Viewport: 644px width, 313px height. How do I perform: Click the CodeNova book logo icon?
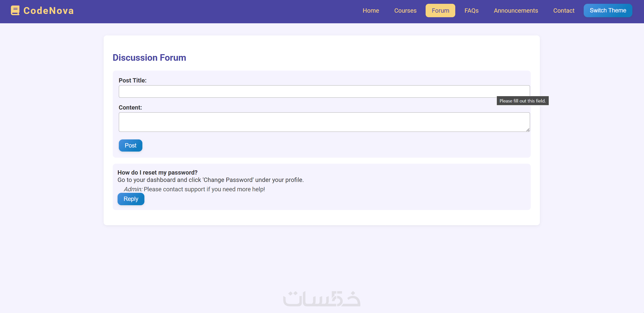click(x=15, y=10)
